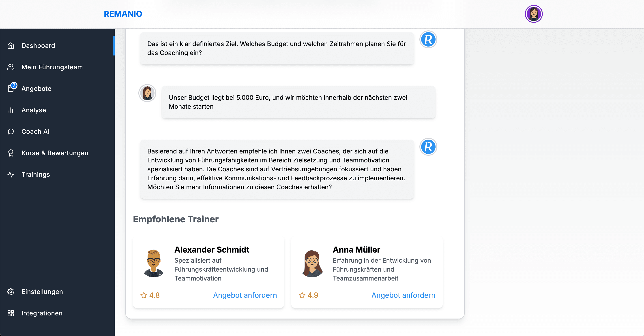Image resolution: width=644 pixels, height=336 pixels.
Task: Click Alexander Schmidt's avatar picture
Action: [154, 264]
